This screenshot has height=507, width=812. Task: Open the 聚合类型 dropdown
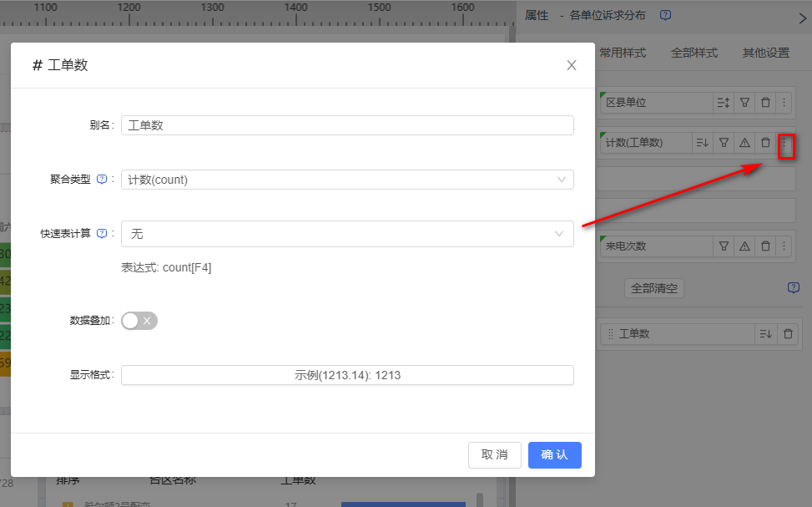[347, 180]
